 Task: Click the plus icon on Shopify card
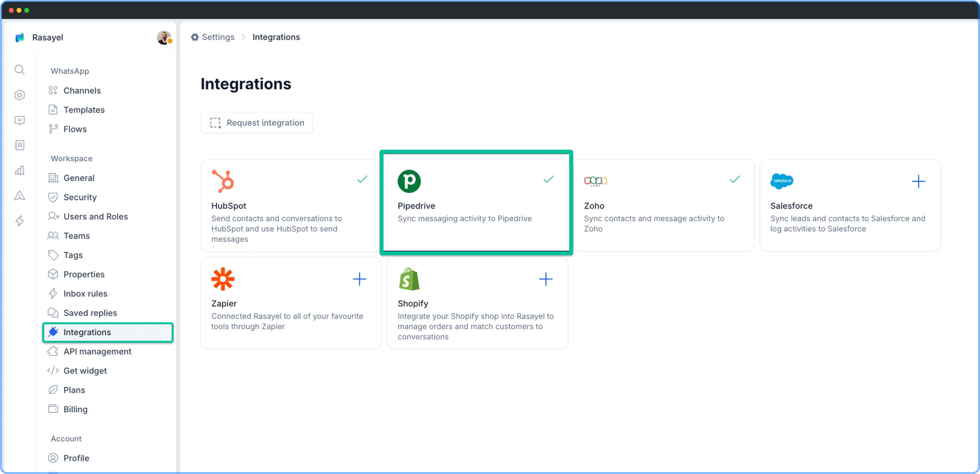click(x=546, y=279)
